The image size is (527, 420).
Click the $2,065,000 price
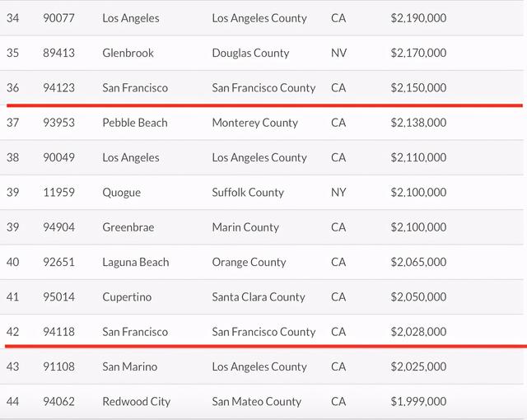pos(418,262)
